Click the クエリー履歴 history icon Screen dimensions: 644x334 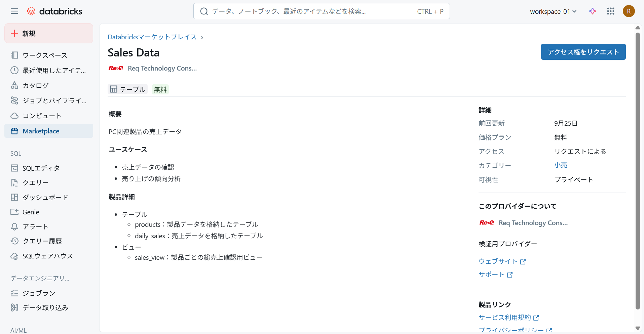coord(14,241)
